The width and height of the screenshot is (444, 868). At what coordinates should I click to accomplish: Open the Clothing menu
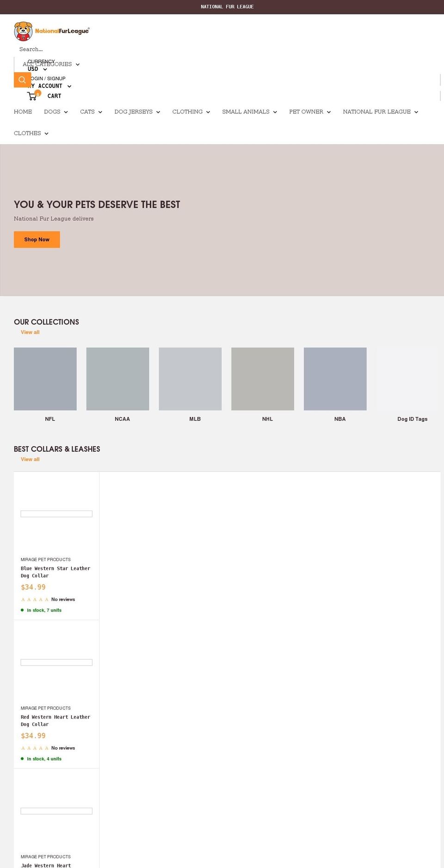point(191,112)
